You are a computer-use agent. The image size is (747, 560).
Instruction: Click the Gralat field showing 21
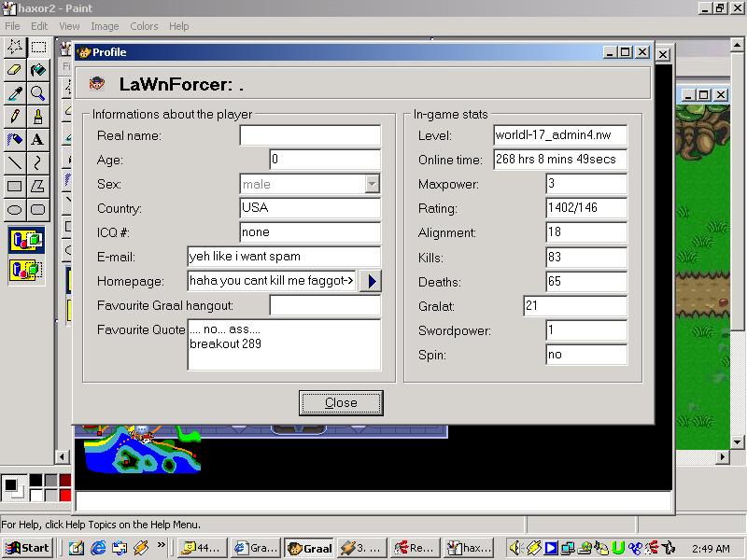pos(575,306)
